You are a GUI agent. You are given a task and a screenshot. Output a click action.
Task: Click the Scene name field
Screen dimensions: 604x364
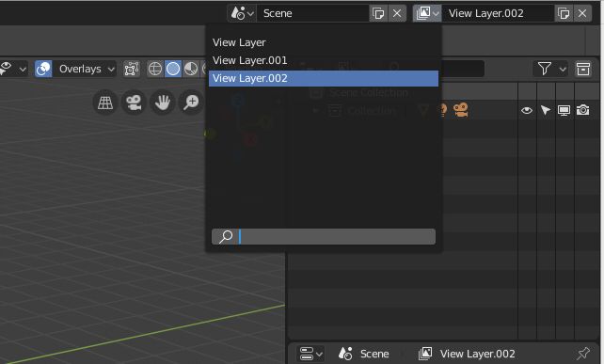coord(312,13)
